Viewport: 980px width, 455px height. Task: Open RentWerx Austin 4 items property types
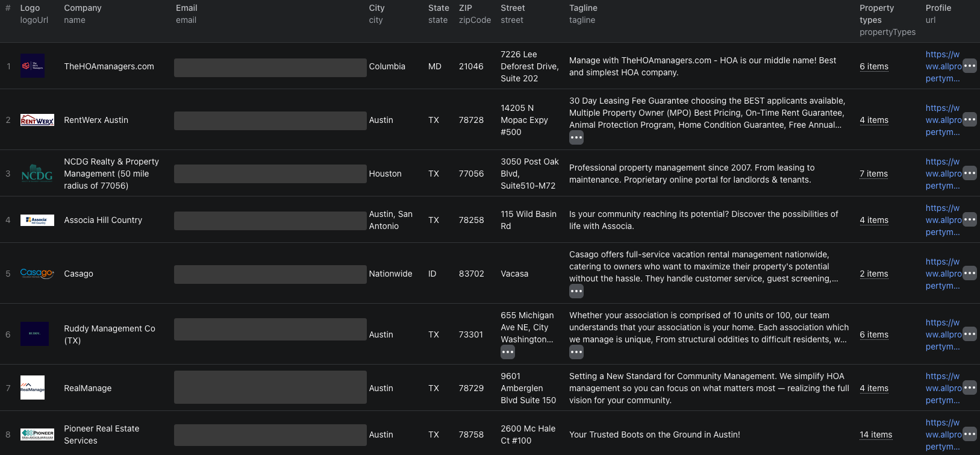coord(874,120)
